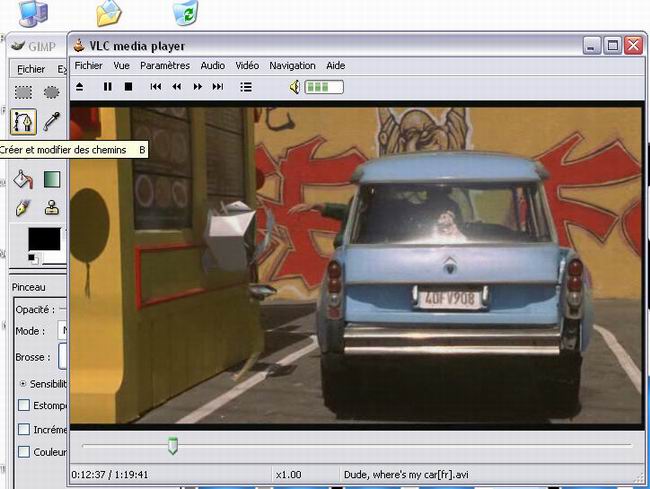Click GIMP Brosse brush selector
Viewport: 650px width, 489px height.
point(63,356)
